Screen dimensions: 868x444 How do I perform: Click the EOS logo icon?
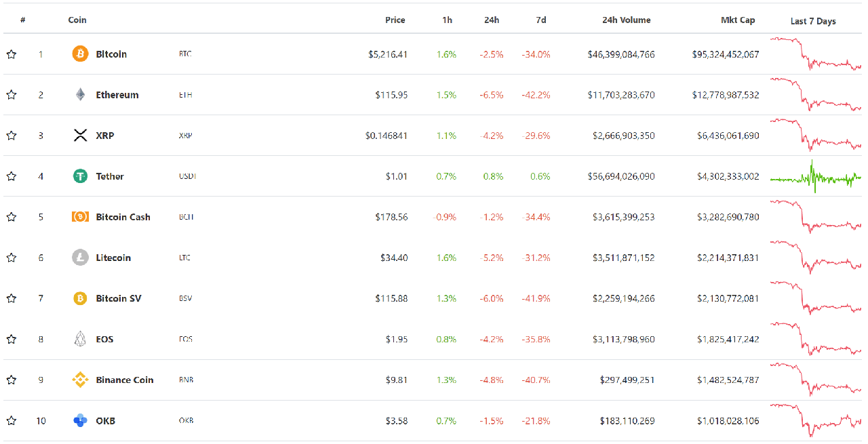pyautogui.click(x=80, y=339)
